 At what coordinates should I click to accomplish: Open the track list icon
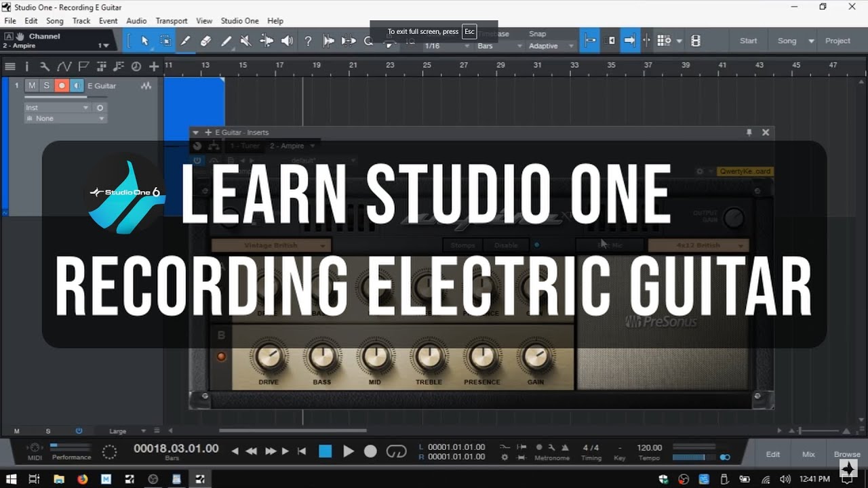10,66
